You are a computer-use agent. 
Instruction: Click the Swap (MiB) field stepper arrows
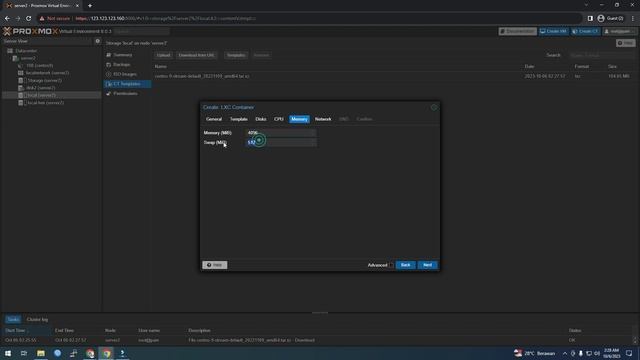coord(313,142)
